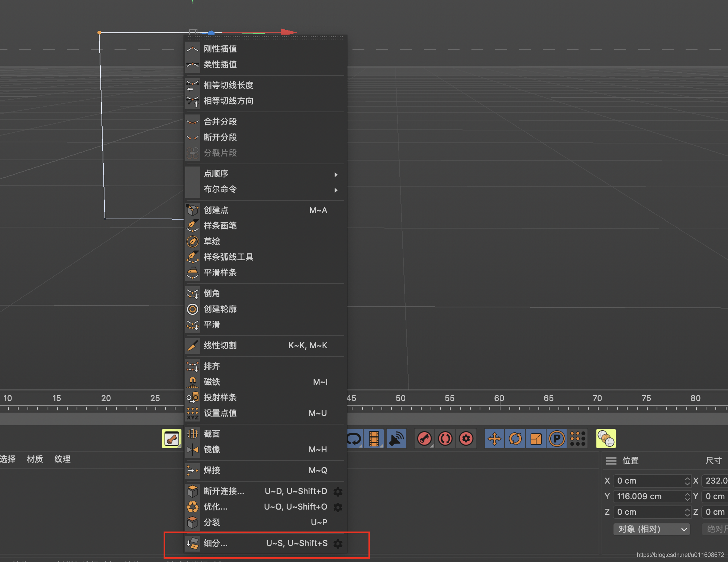Click the Record Active Objects key icon
The image size is (728, 562).
coord(424,439)
